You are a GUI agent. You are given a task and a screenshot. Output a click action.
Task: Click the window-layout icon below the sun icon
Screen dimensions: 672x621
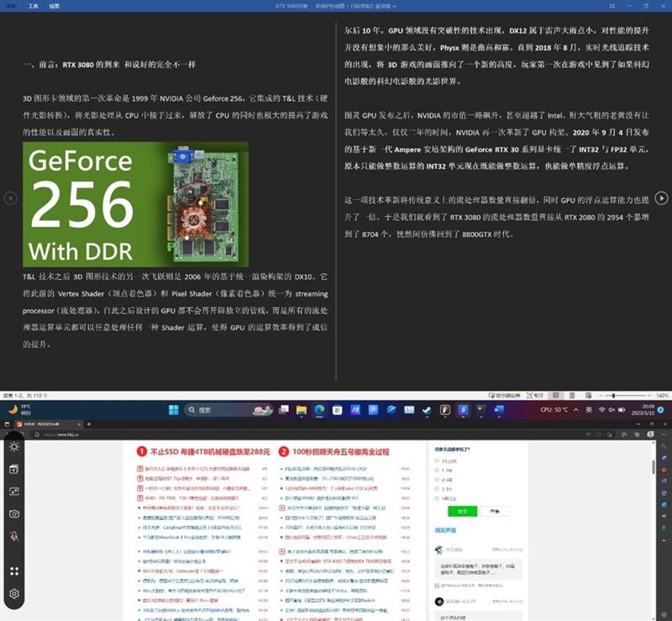click(14, 469)
